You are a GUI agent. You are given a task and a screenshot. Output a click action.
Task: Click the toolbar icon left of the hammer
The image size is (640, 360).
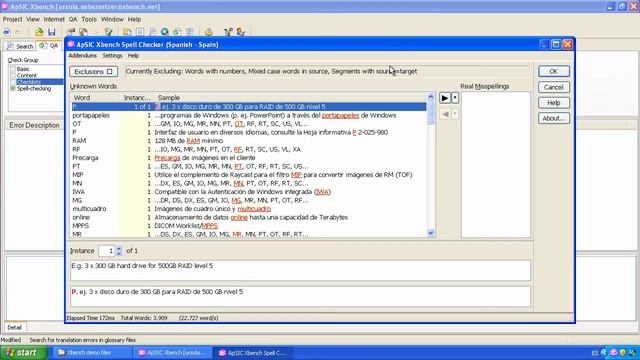(x=71, y=31)
